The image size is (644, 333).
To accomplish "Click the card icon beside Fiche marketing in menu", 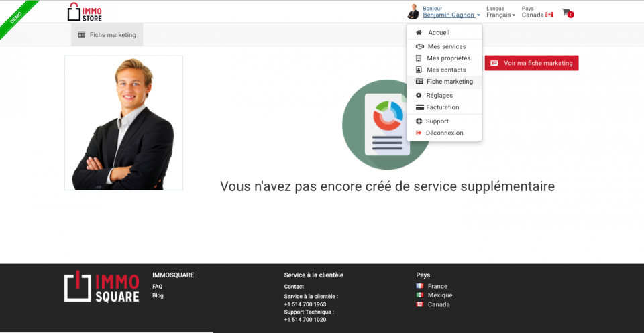I will pos(419,82).
